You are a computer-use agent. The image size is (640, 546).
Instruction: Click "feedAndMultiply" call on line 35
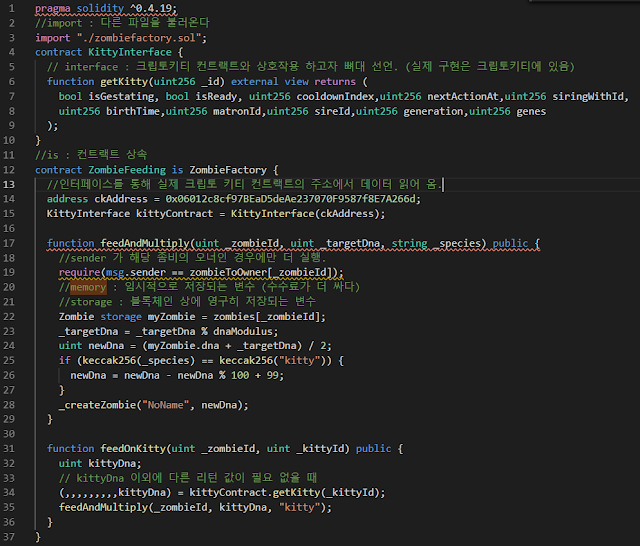103,507
